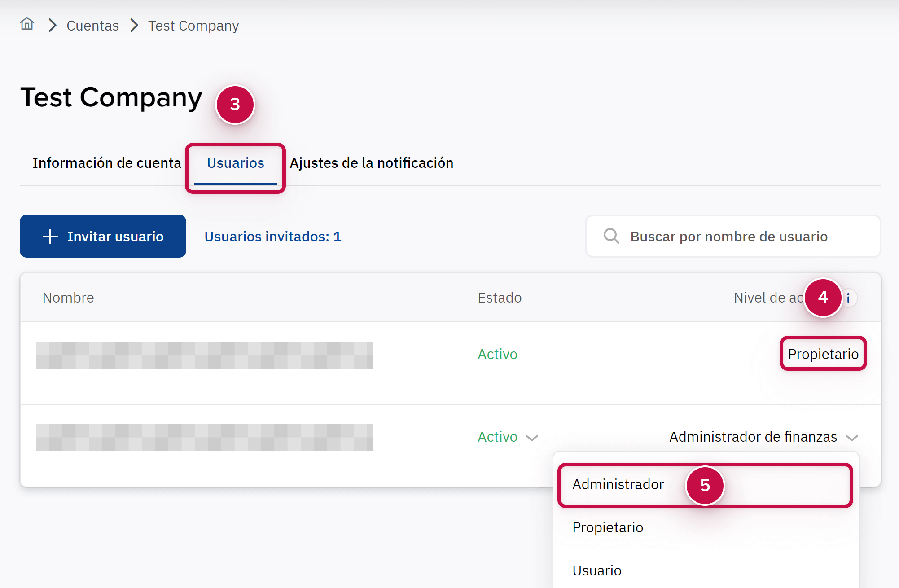Viewport: 899px width, 588px height.
Task: Click breadcrumb chevron after home icon
Action: (53, 26)
